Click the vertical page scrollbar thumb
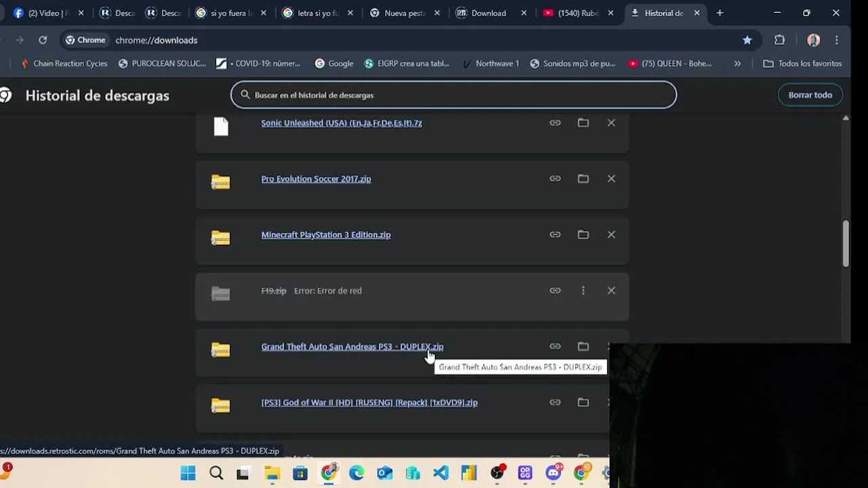 [846, 244]
